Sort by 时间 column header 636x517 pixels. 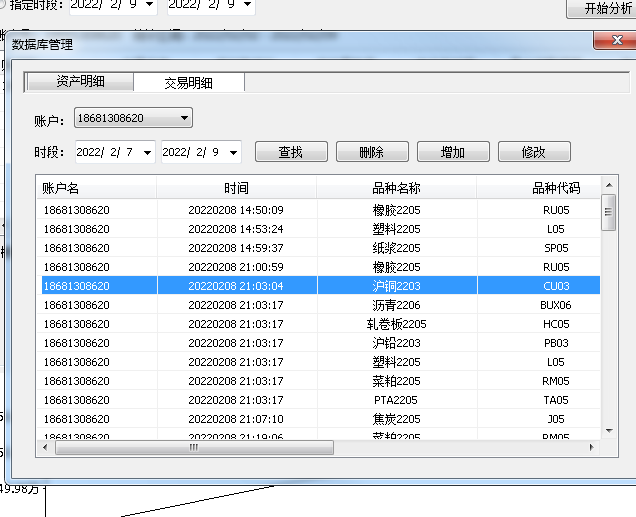click(x=236, y=188)
